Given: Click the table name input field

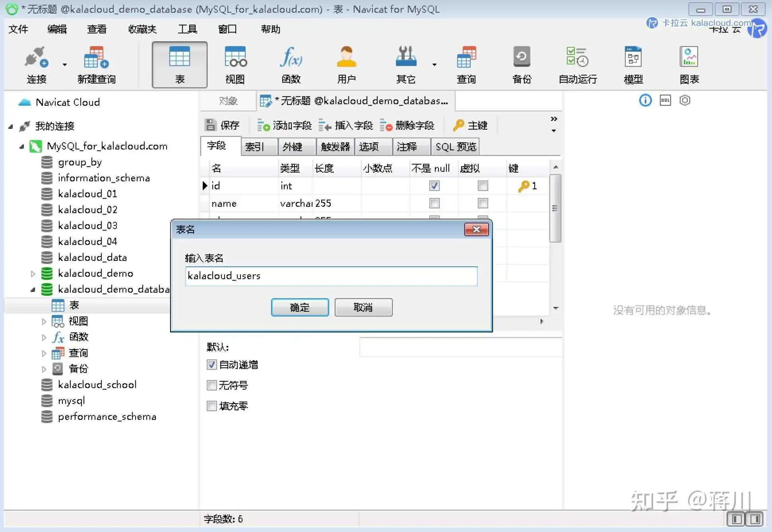Looking at the screenshot, I should coord(331,276).
